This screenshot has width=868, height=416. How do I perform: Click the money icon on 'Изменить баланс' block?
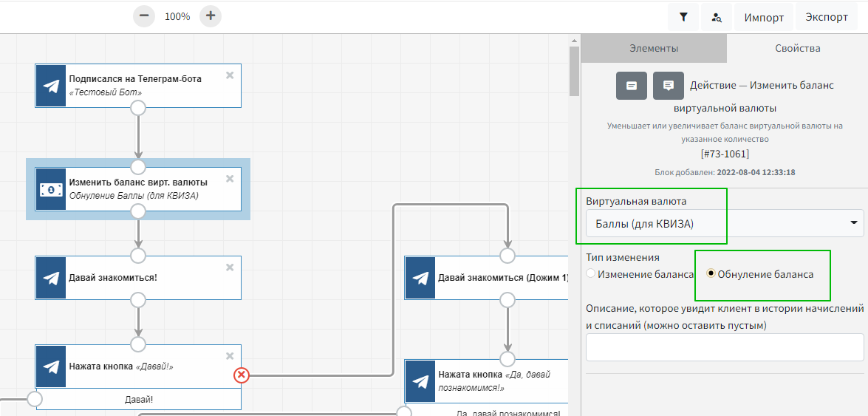pos(51,189)
